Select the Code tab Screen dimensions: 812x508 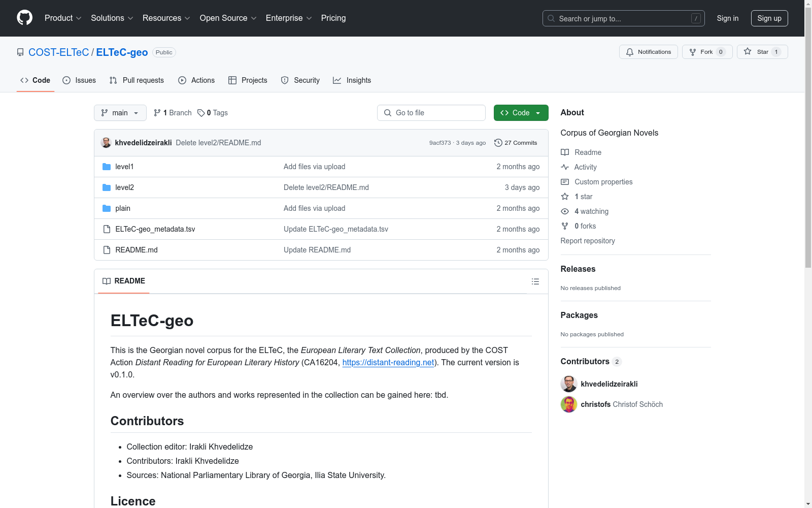coord(35,80)
